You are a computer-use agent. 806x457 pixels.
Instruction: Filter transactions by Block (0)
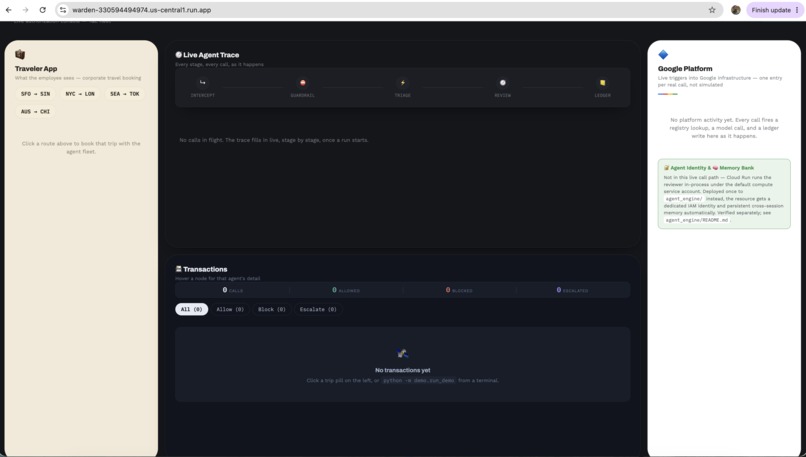tap(271, 309)
